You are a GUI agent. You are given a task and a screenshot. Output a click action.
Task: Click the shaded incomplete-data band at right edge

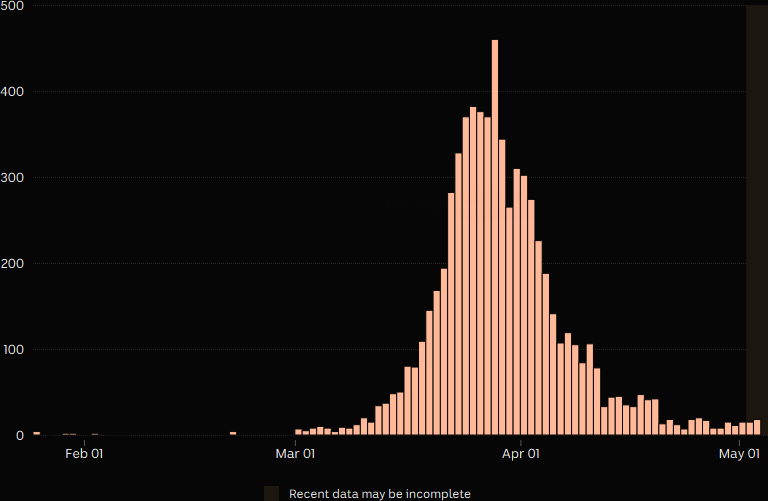756,200
